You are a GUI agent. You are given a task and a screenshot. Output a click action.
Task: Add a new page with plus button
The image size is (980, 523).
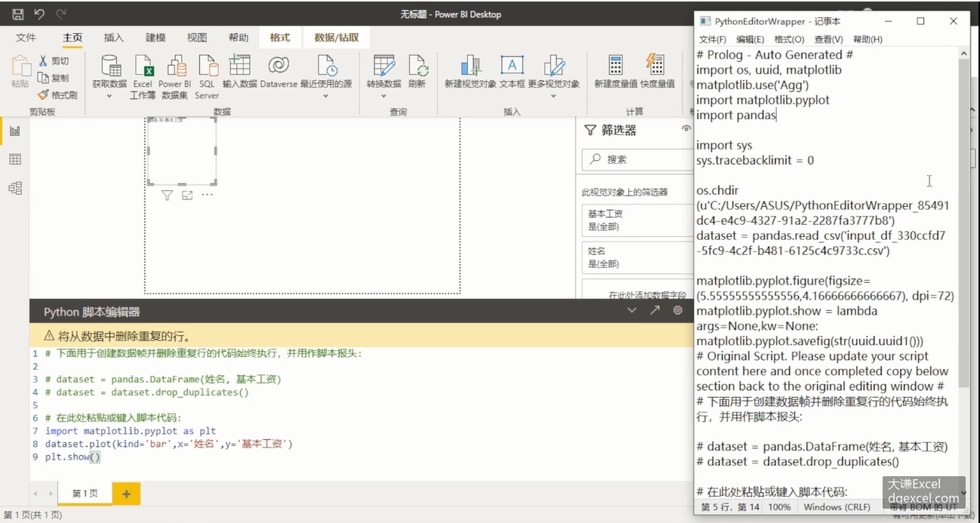[x=126, y=494]
